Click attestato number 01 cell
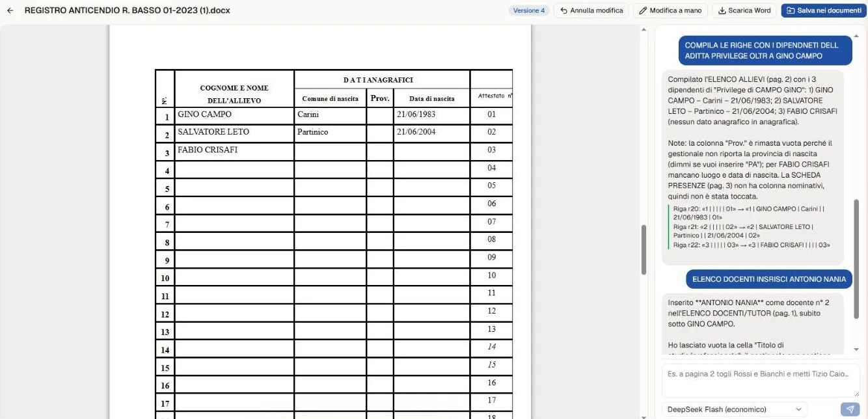Viewport: 868px width, 419px height. 491,115
